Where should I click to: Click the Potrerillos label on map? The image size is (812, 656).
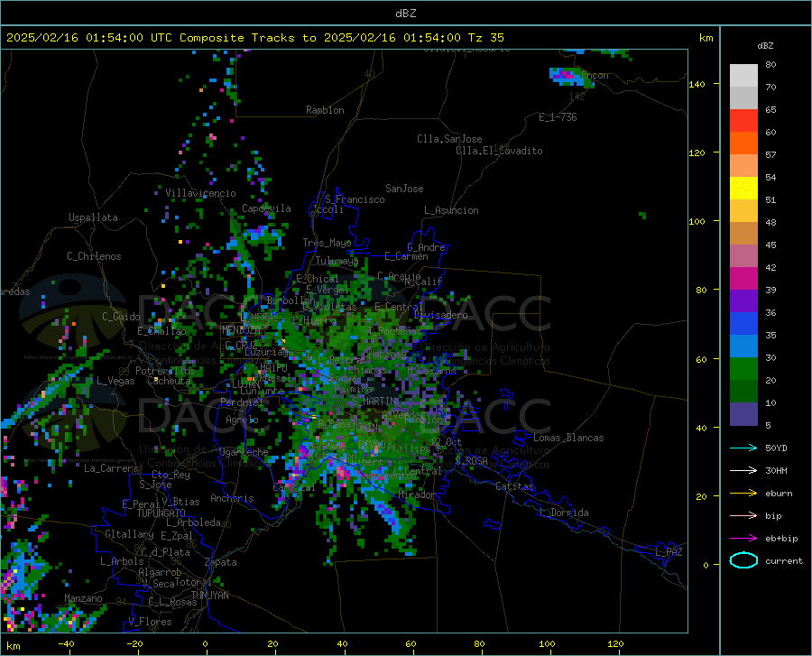[165, 371]
